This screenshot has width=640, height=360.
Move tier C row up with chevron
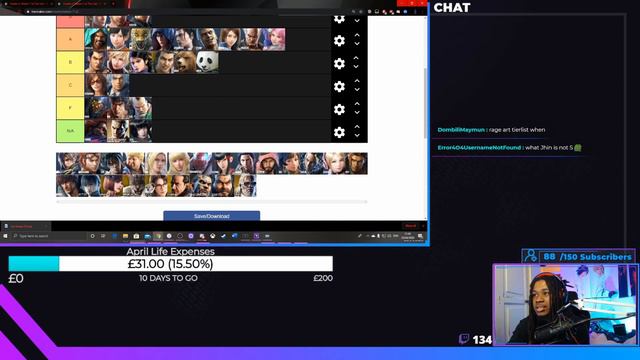click(357, 81)
